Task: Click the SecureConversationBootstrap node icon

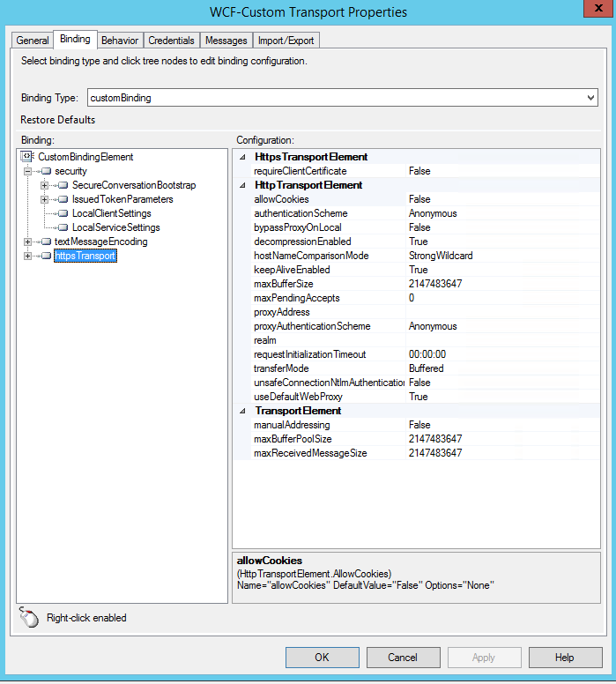Action: [63, 185]
